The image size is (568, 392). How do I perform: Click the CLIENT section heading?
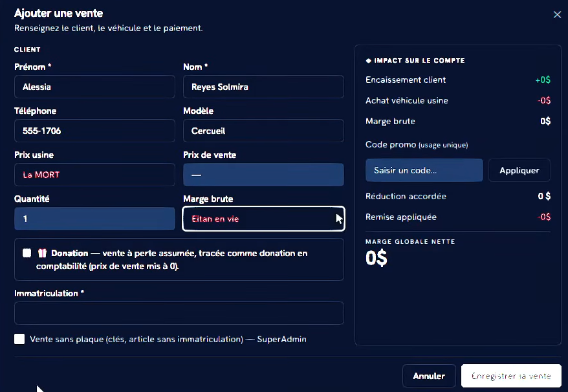[27, 49]
